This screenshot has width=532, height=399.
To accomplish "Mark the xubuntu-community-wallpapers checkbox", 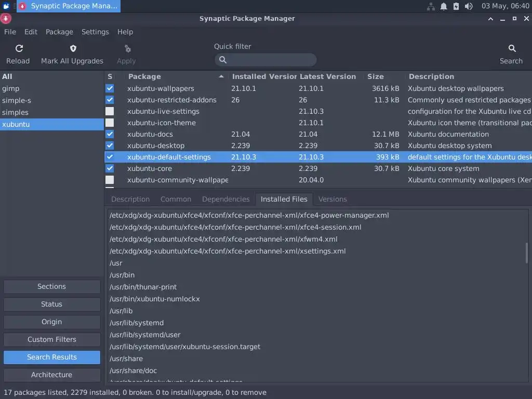I will click(x=110, y=180).
